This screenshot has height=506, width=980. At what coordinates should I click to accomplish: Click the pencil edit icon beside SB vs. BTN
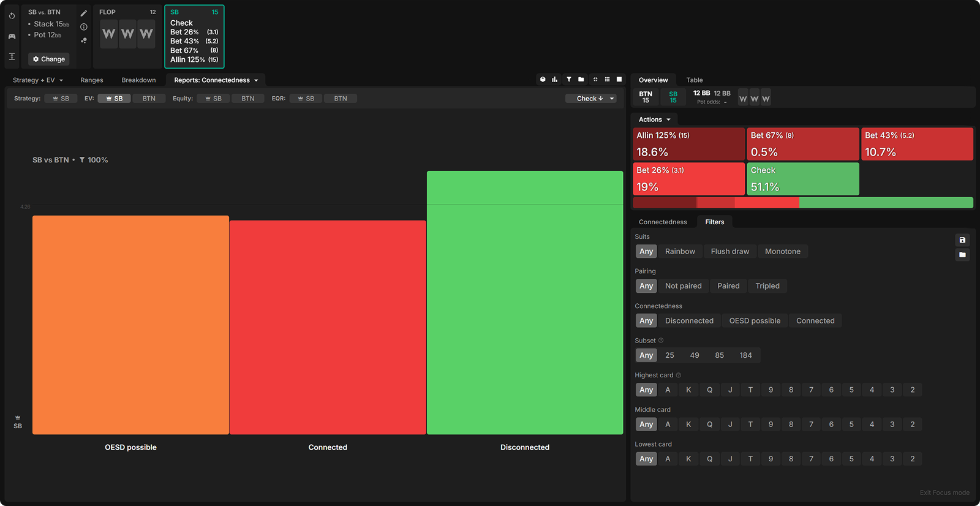(84, 13)
